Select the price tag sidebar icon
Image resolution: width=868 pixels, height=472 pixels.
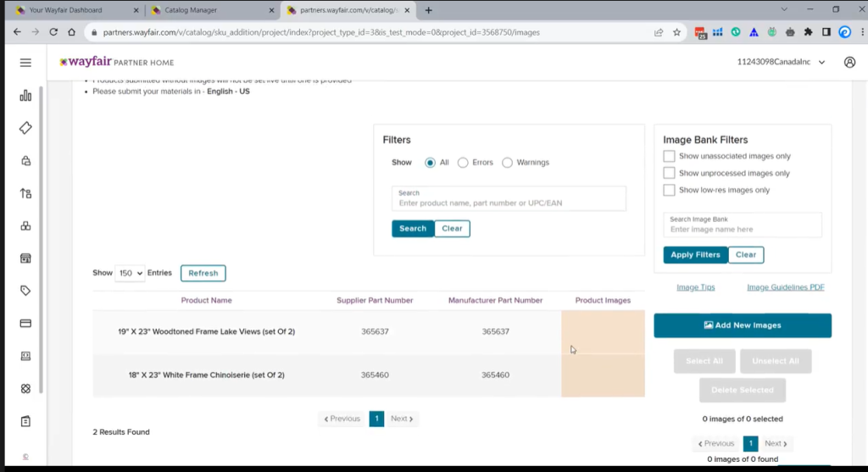(x=25, y=291)
